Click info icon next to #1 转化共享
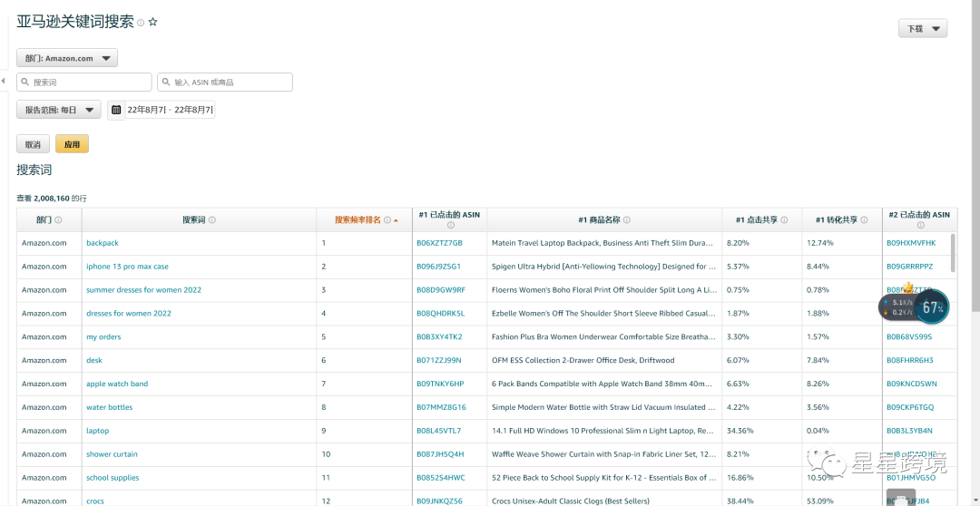The width and height of the screenshot is (980, 506). (865, 219)
